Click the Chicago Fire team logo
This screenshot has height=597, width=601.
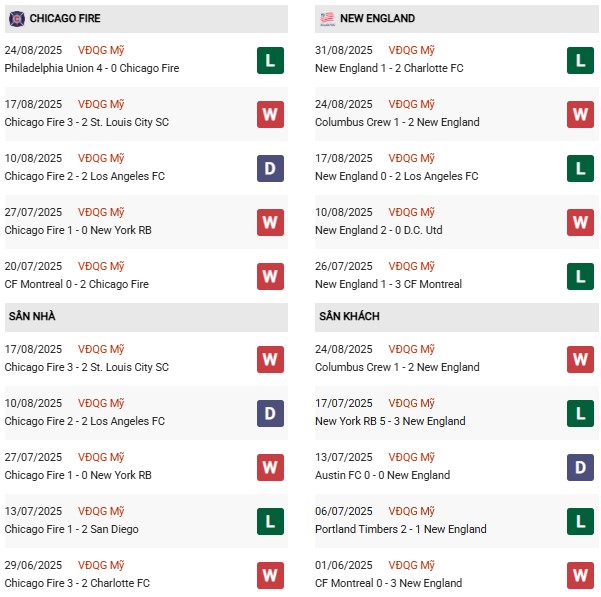tap(16, 18)
